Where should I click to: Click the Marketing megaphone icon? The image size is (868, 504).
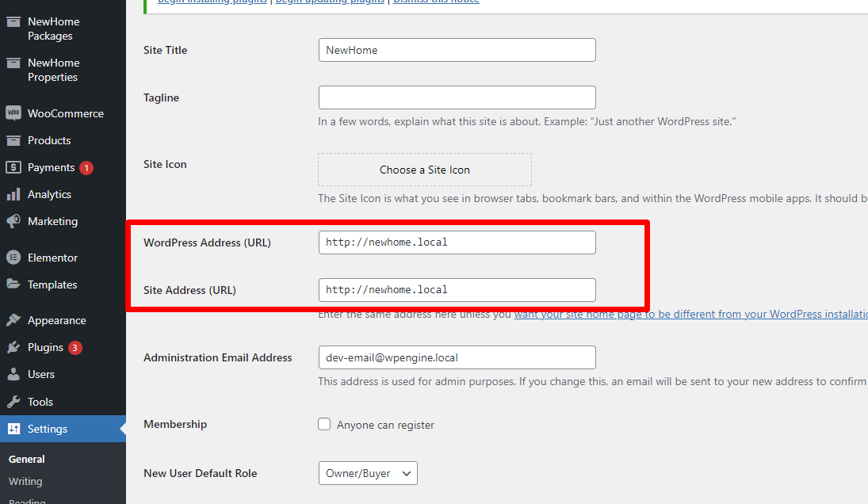(x=13, y=221)
